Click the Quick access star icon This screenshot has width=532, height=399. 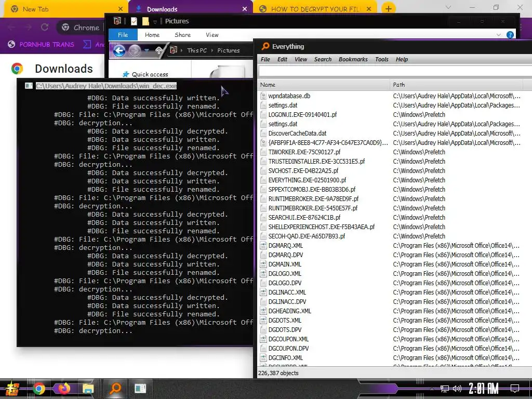[126, 74]
